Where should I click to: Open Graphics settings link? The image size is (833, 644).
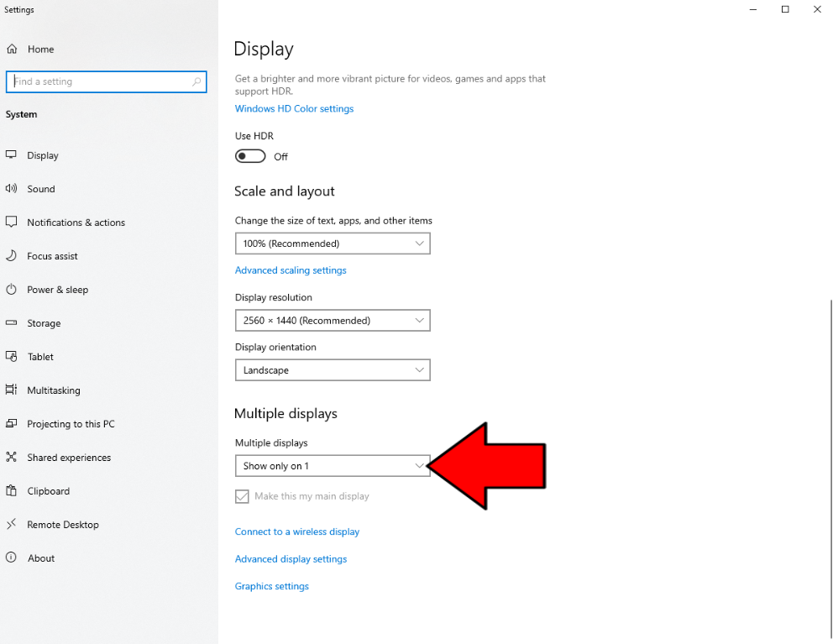click(271, 585)
